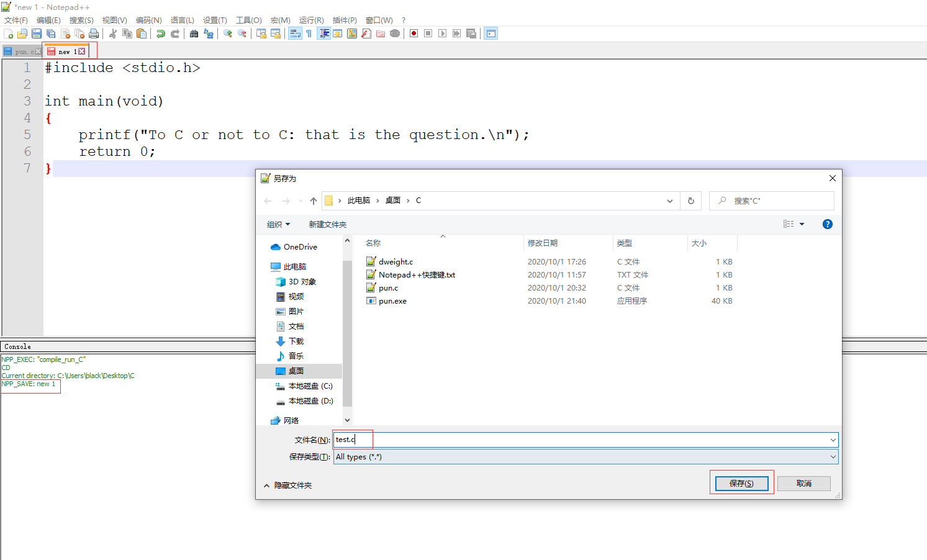
Task: Select dweight.c in the file list
Action: (395, 261)
